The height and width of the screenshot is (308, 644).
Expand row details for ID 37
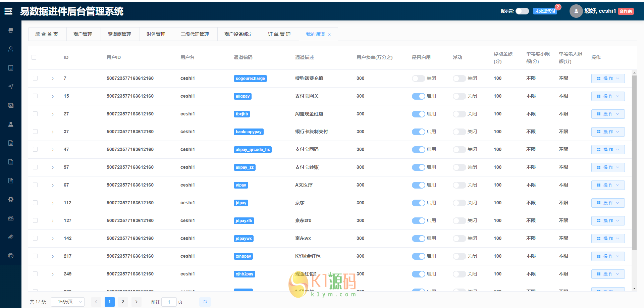53,132
